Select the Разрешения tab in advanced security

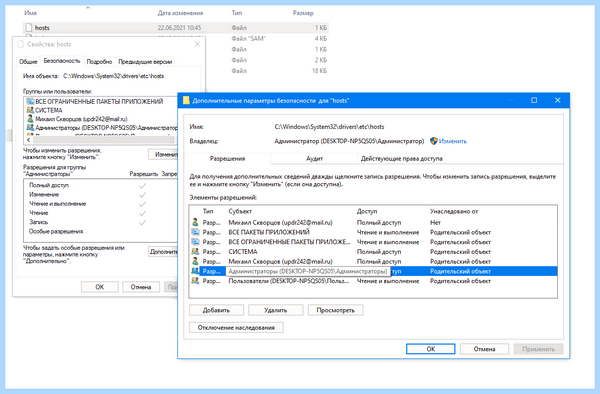[x=227, y=158]
